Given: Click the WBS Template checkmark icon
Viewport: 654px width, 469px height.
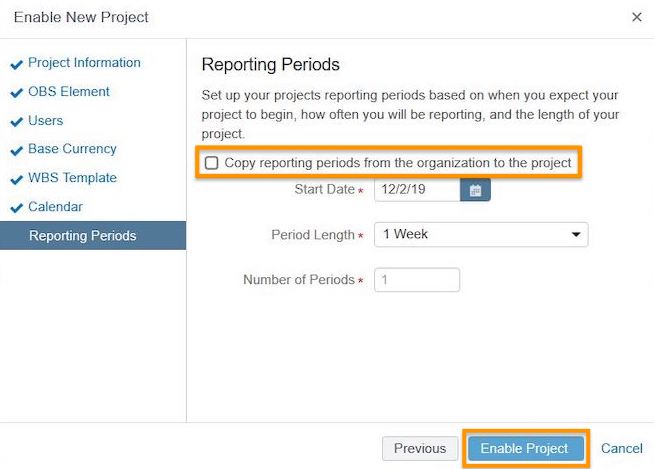Looking at the screenshot, I should point(16,179).
